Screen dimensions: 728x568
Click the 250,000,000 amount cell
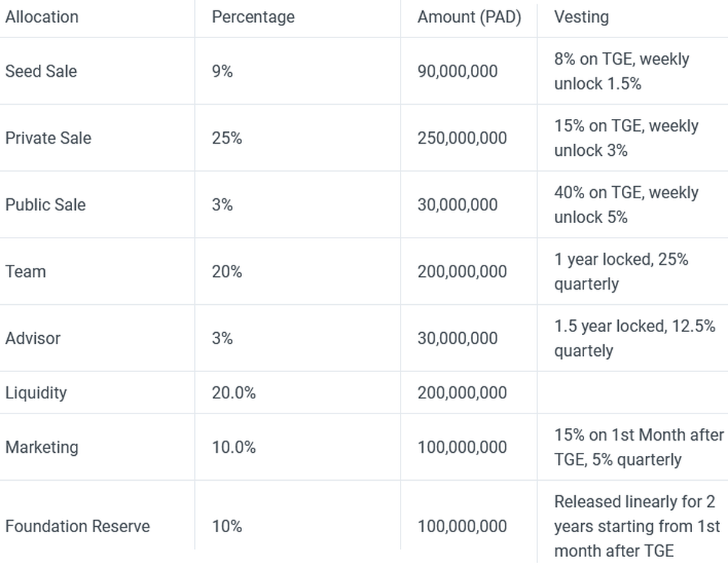click(x=462, y=138)
